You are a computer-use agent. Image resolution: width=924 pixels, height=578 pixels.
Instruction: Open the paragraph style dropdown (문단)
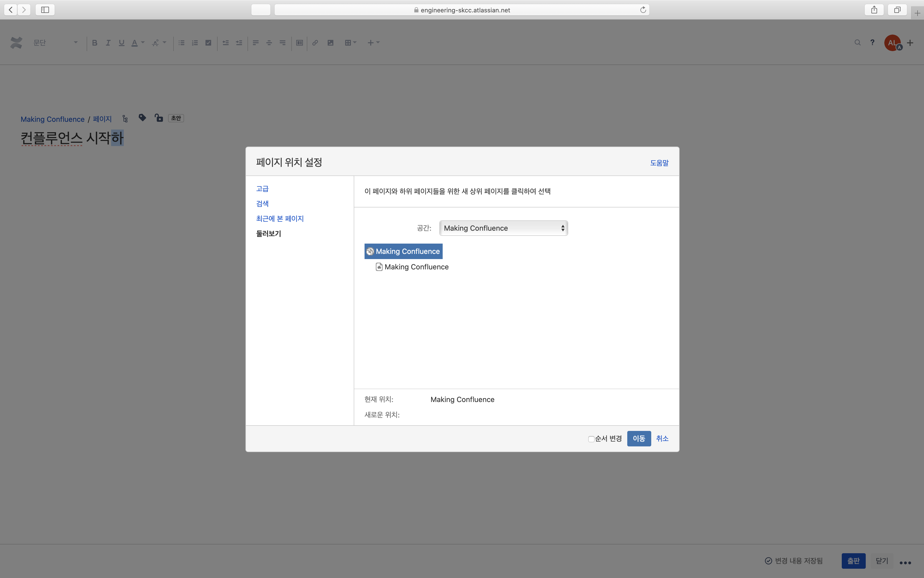tap(55, 42)
